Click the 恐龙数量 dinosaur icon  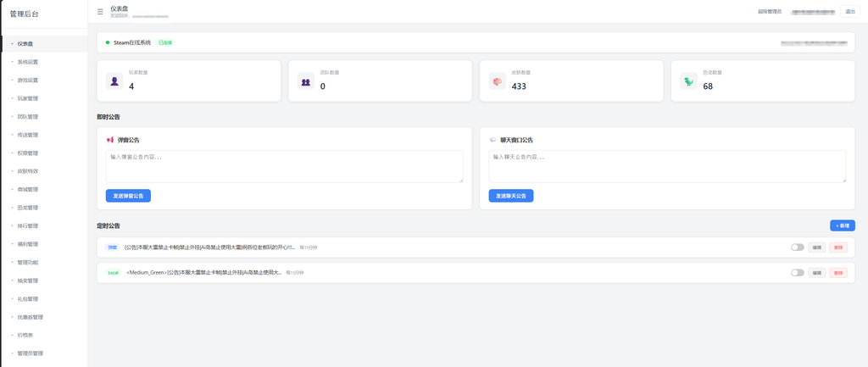point(688,81)
